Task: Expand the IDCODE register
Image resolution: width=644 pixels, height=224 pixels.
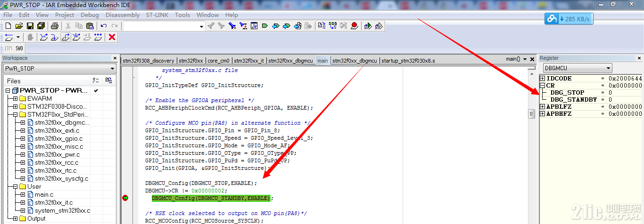Action: tap(543, 78)
